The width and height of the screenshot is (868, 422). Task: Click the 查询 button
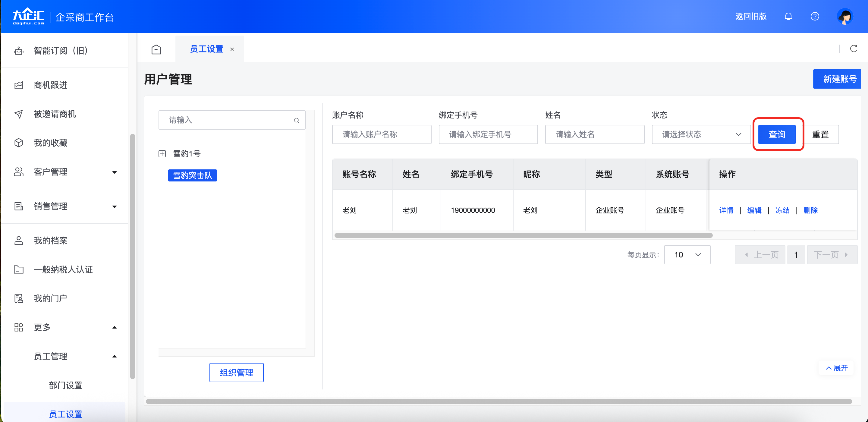[x=777, y=134]
